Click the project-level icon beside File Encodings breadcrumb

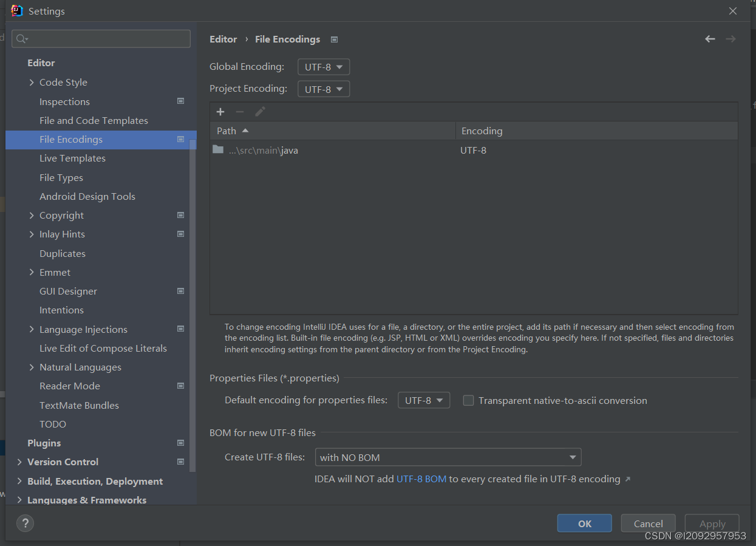[334, 39]
